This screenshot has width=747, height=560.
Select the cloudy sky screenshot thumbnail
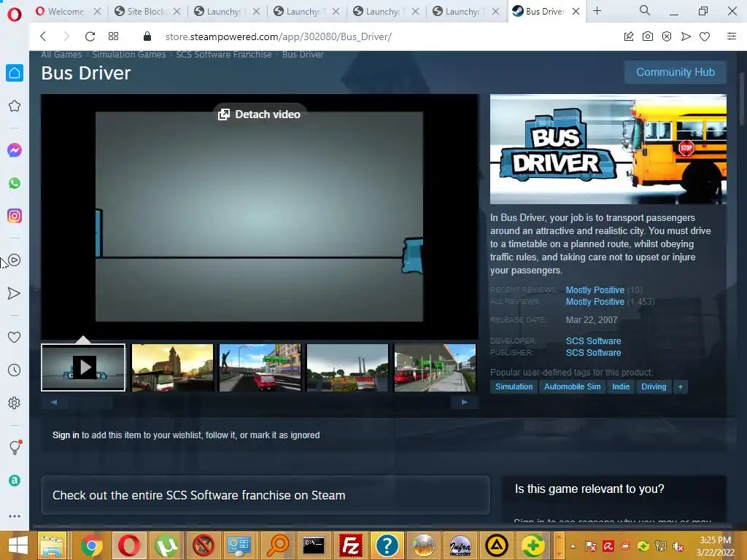[348, 367]
